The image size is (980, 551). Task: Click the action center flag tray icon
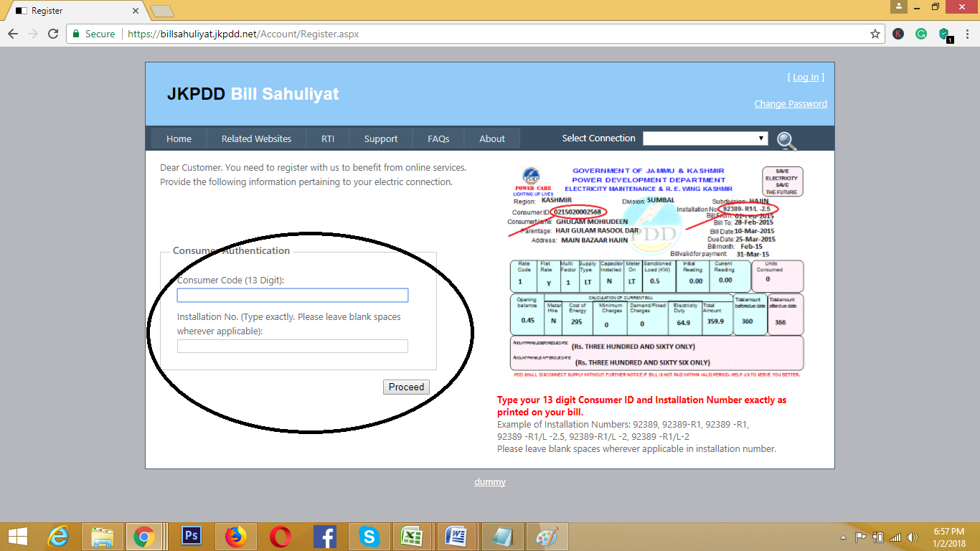point(860,537)
